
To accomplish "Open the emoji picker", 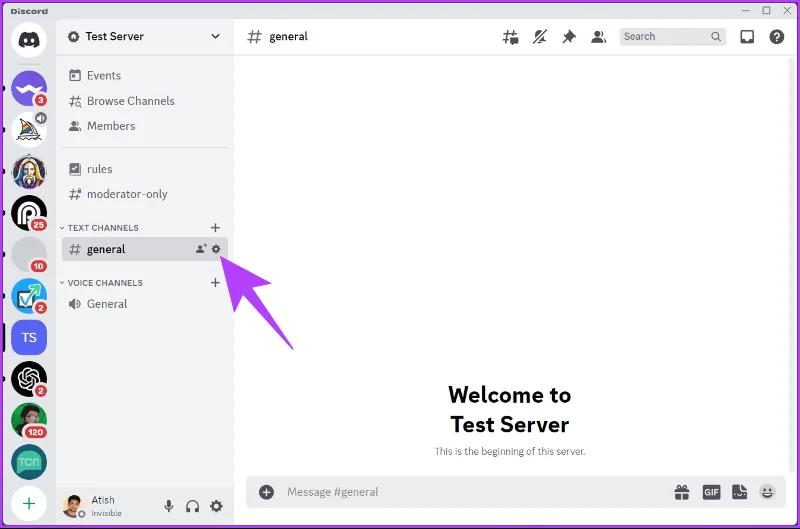I will click(767, 492).
